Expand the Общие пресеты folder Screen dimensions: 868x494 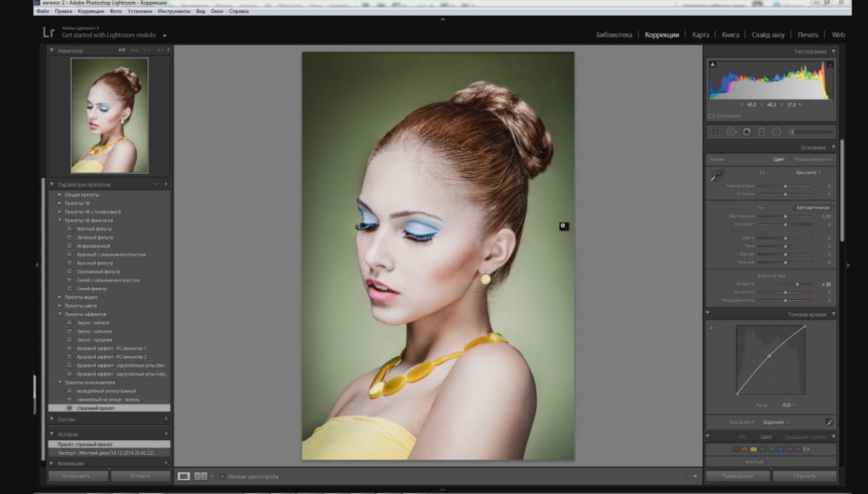pyautogui.click(x=59, y=195)
